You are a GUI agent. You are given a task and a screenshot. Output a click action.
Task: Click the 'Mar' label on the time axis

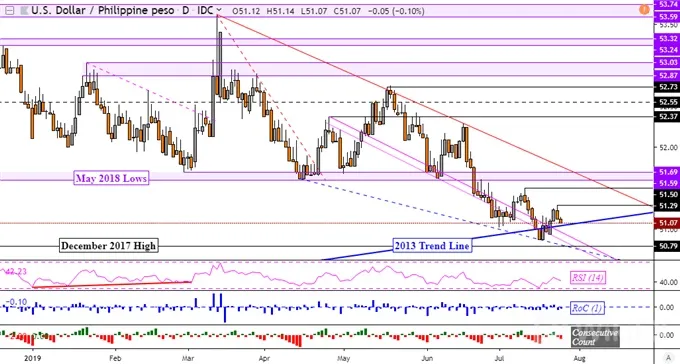(x=188, y=358)
